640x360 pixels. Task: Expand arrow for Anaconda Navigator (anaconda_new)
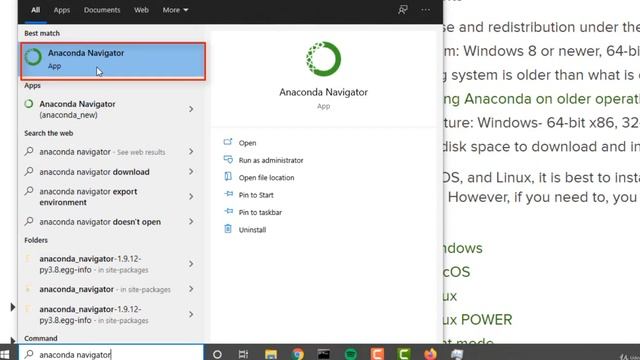tap(191, 109)
